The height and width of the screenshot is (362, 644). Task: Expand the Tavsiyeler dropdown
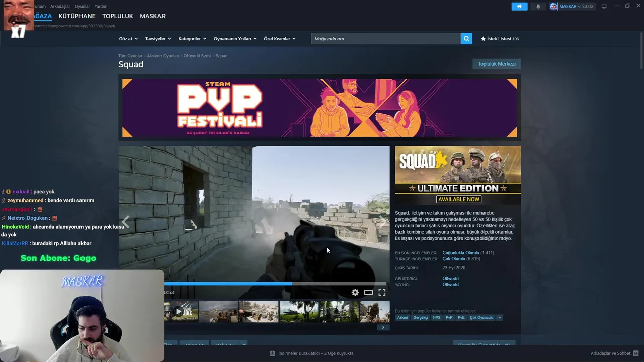158,39
